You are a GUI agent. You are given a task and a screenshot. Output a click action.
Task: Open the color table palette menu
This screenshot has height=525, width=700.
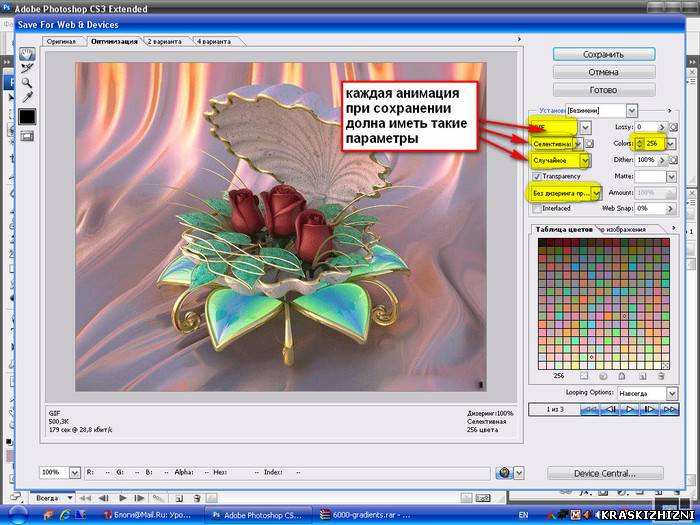tap(673, 228)
